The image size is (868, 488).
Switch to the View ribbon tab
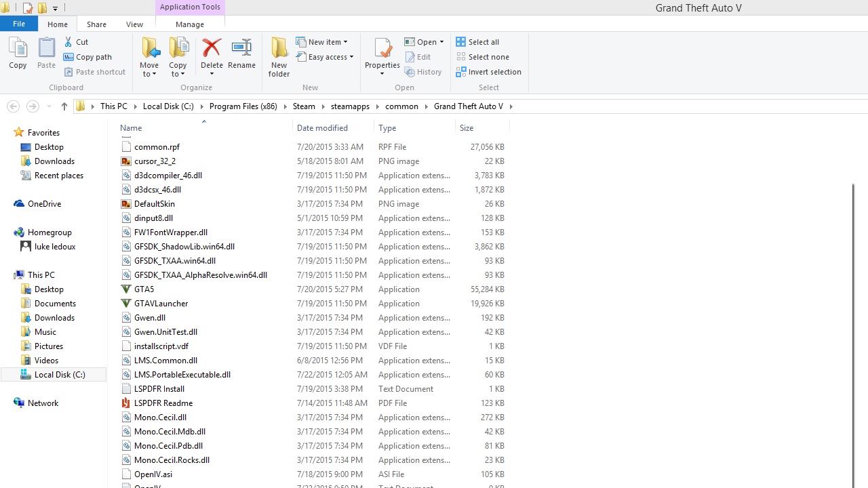click(x=134, y=24)
